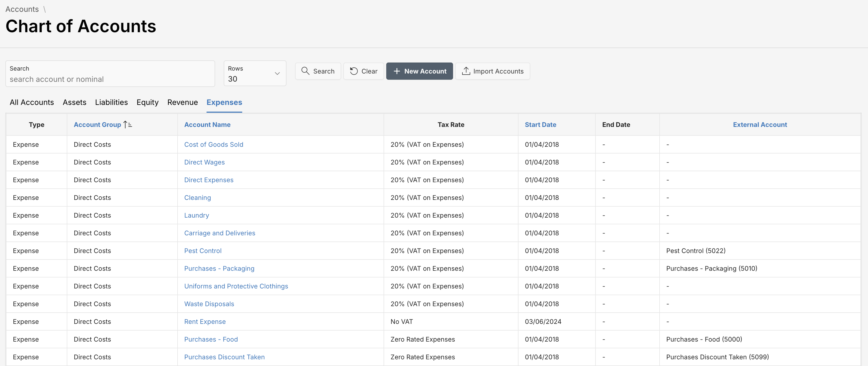The image size is (868, 366).
Task: Click external account Pest Control (5022)
Action: (696, 251)
